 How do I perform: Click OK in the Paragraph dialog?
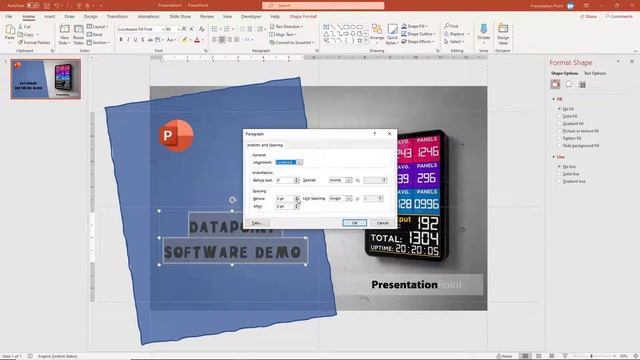(x=354, y=223)
